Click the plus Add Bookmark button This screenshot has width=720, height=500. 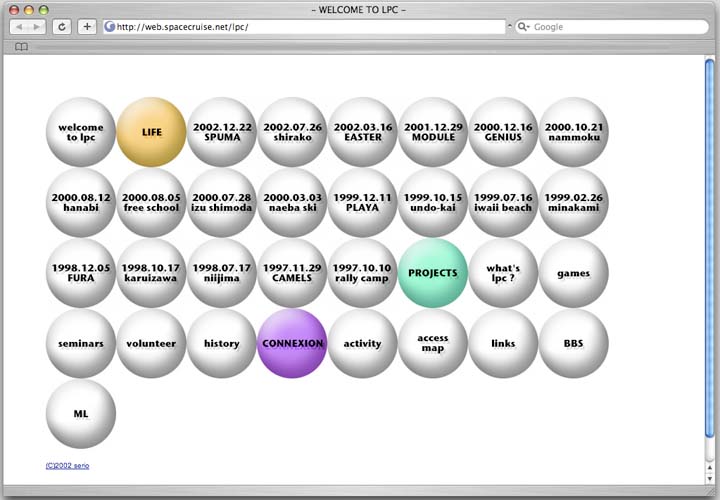tap(88, 27)
